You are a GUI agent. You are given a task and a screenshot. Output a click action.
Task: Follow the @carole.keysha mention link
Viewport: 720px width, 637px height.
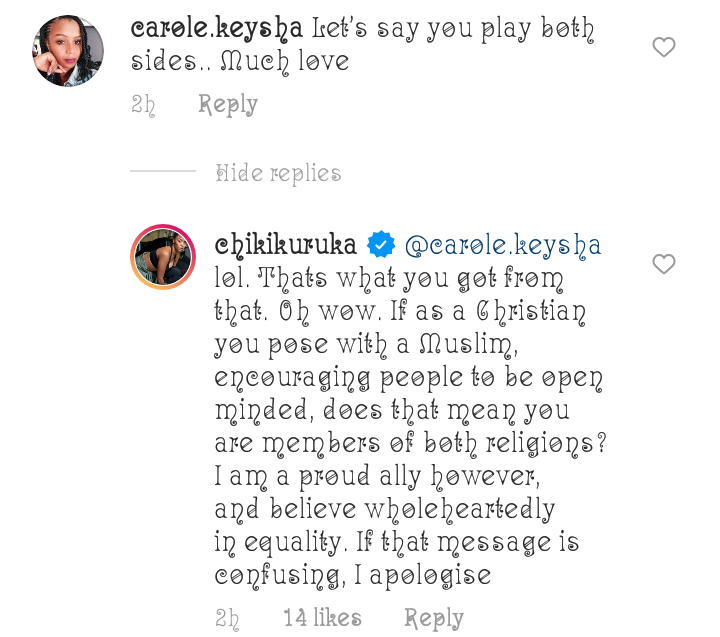(503, 246)
